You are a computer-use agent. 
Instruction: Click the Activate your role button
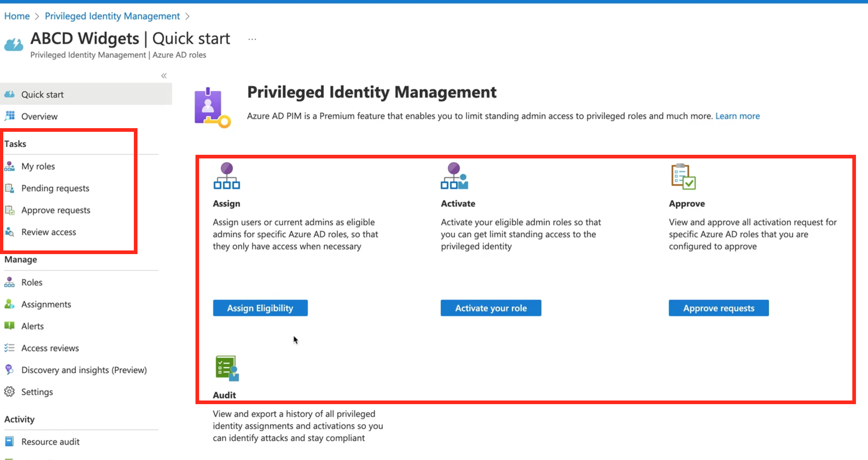pos(491,308)
